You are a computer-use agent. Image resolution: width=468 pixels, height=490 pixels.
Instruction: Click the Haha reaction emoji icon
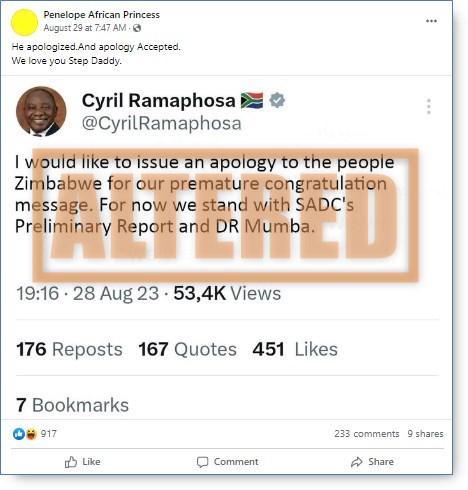click(31, 433)
